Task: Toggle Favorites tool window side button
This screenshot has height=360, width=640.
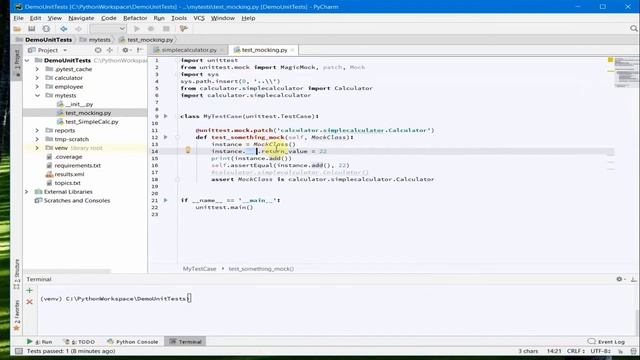Action: pyautogui.click(x=17, y=315)
